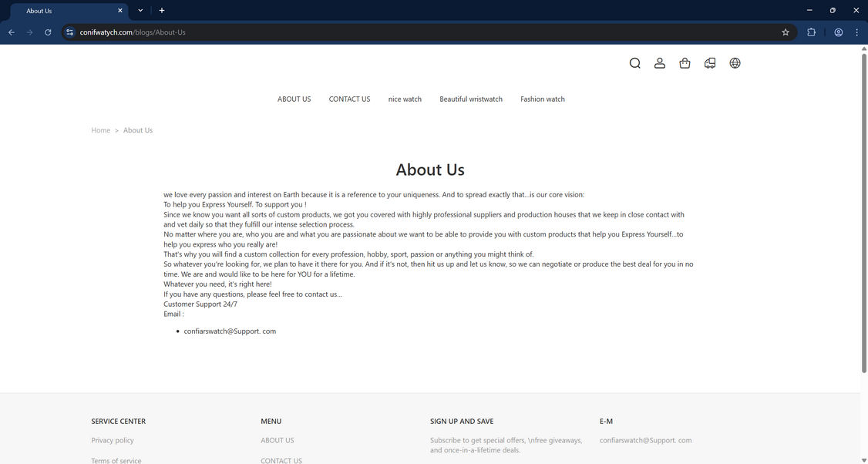This screenshot has height=464, width=868.
Task: Open the Fashion watch category
Action: [x=543, y=99]
